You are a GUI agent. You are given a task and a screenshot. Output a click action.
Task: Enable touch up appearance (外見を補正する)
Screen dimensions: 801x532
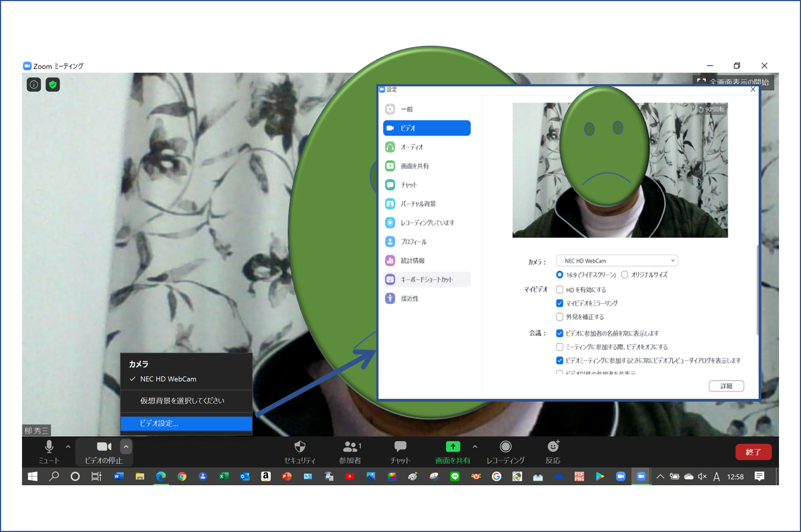(x=559, y=317)
